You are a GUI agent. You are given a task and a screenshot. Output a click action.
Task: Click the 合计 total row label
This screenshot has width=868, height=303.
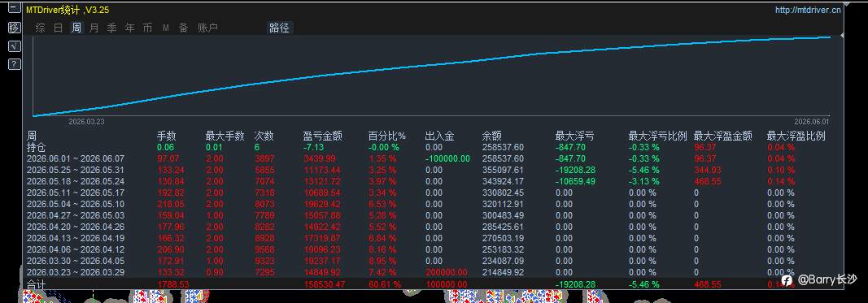(x=37, y=284)
